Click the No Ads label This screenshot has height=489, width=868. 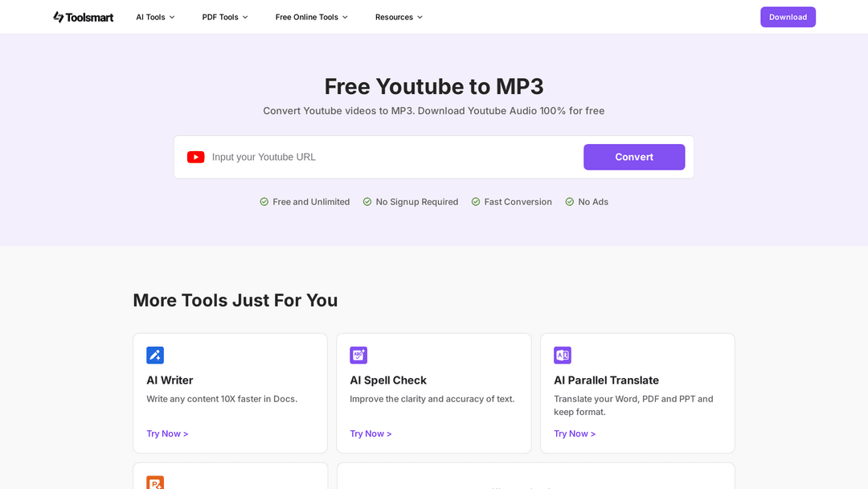pos(593,202)
